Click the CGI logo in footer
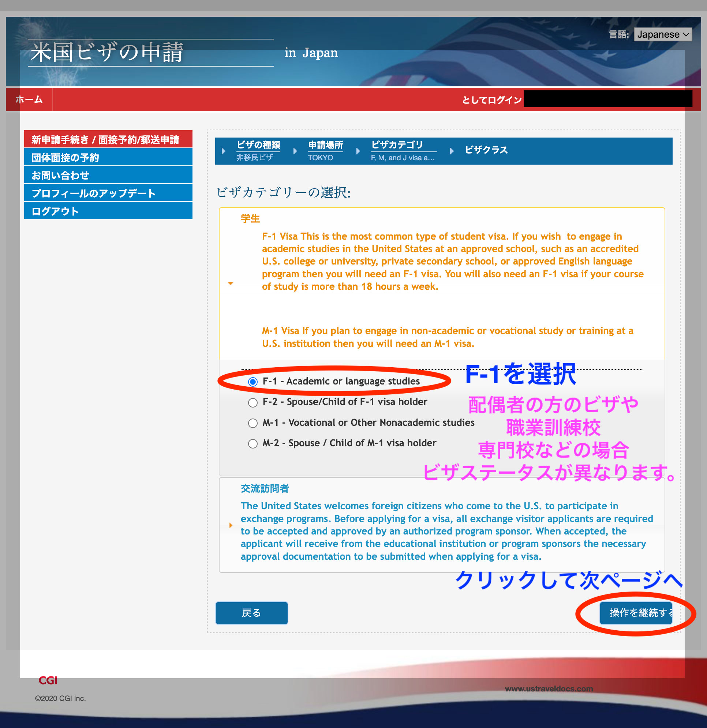 [48, 680]
